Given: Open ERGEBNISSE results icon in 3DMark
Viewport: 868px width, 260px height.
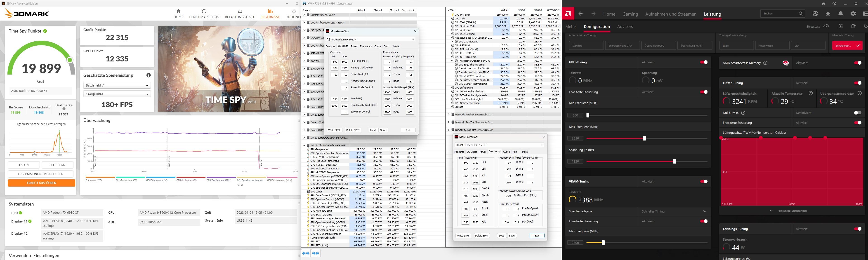Looking at the screenshot, I should (x=270, y=11).
